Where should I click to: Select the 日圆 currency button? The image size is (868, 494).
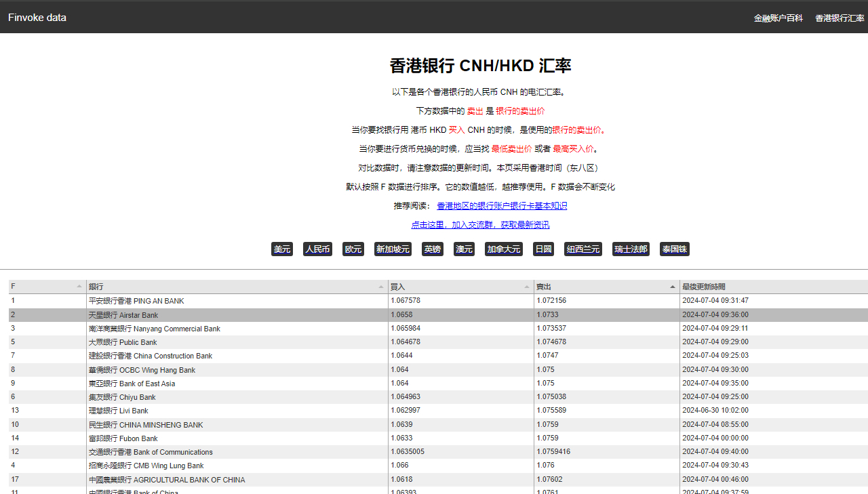[x=543, y=249]
